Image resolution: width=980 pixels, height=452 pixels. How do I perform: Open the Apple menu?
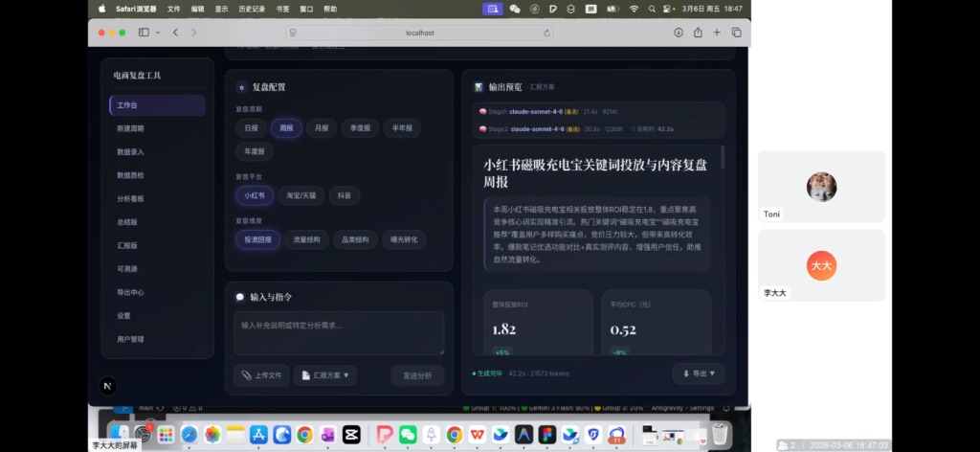pos(101,9)
